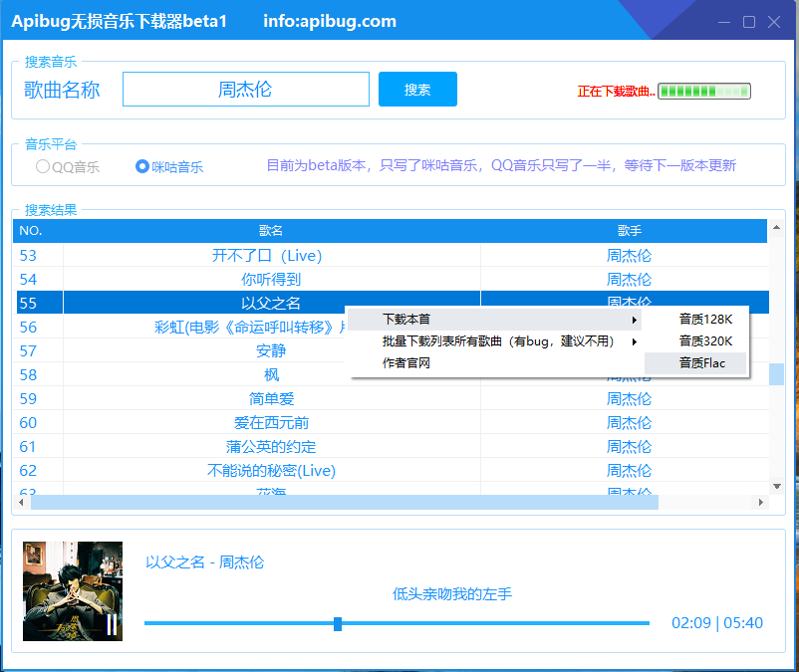Choose 音质Flac download quality
This screenshot has height=672, width=799.
(x=701, y=363)
